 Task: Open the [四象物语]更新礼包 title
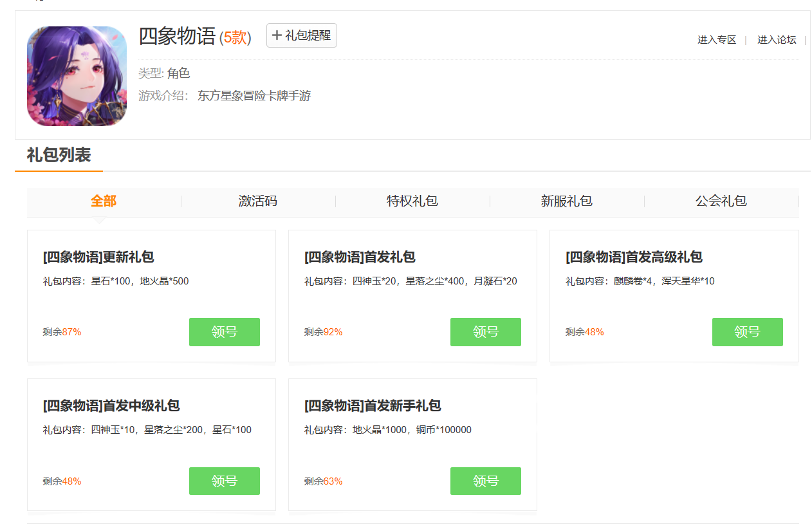coord(98,257)
